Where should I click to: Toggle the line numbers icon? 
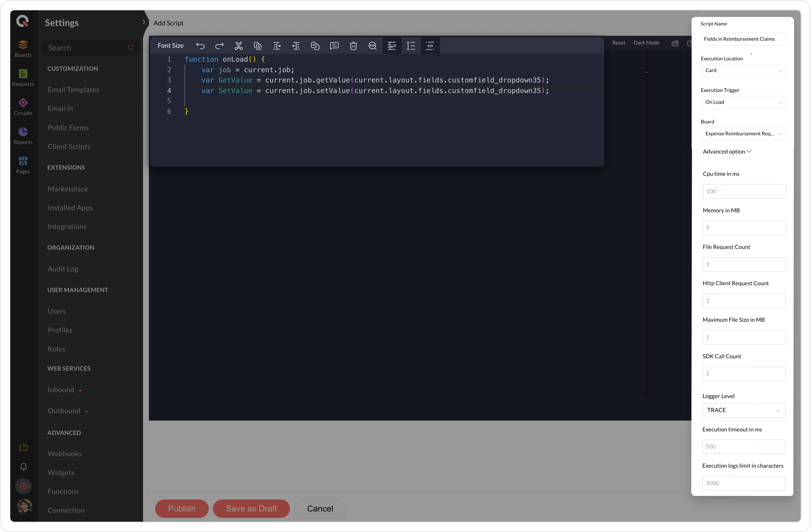pyautogui.click(x=411, y=46)
